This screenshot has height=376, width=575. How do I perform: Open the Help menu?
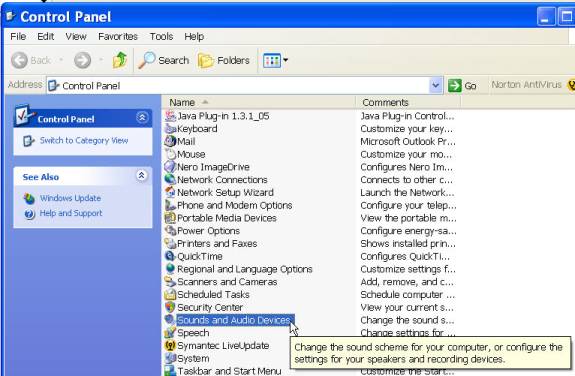[194, 37]
